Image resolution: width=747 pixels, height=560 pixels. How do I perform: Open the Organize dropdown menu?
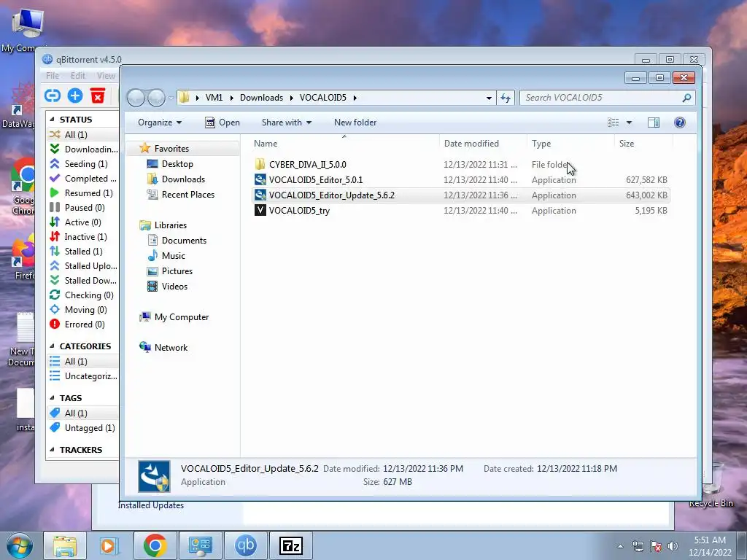pos(160,122)
